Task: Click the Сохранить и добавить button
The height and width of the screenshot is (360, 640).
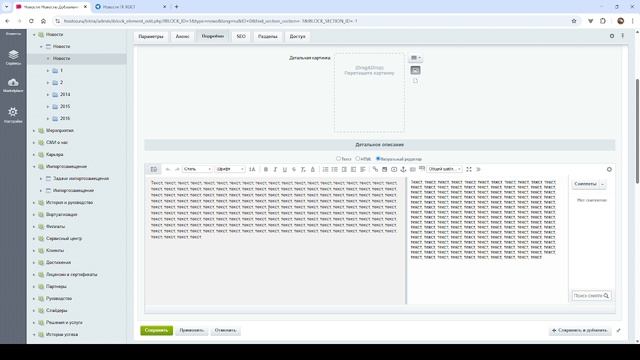Action: 580,330
